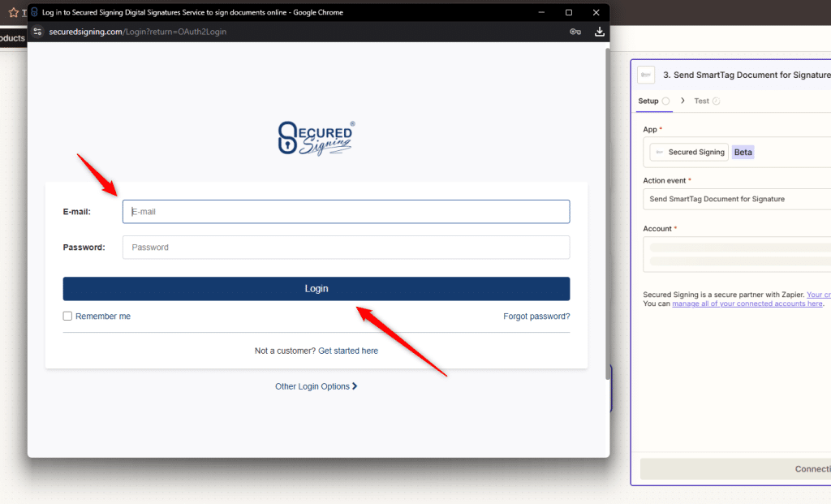Enable the Remember me checkbox

(x=67, y=316)
